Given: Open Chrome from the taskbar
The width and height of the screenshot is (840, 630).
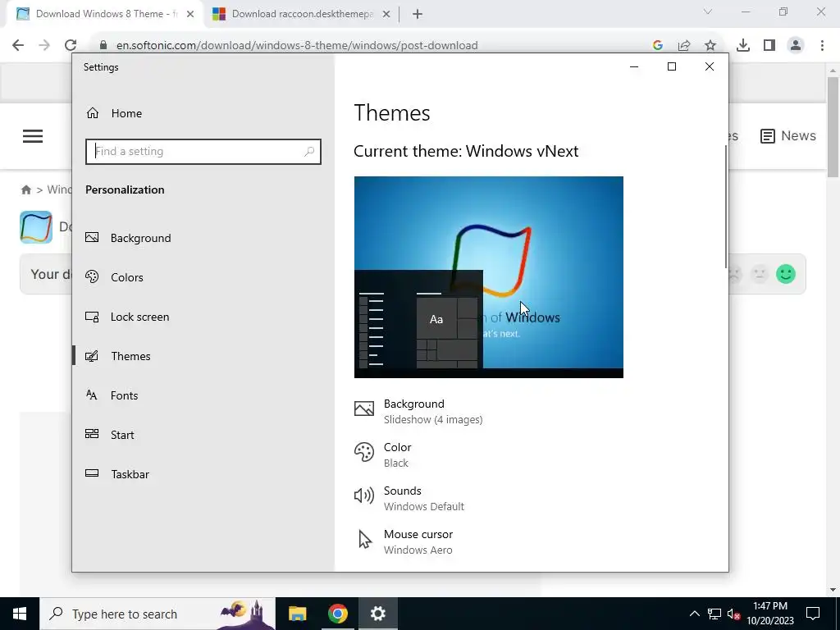Looking at the screenshot, I should coord(337,614).
